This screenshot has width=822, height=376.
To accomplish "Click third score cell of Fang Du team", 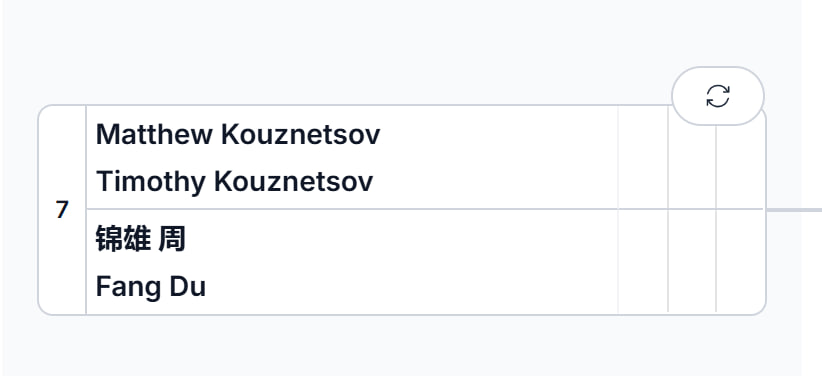I will coord(740,261).
